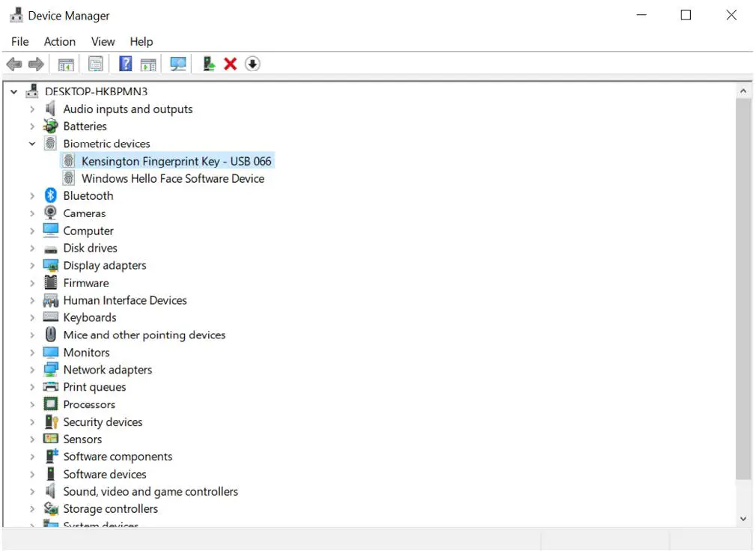
Task: Click the Firmware chip icon
Action: pyautogui.click(x=51, y=282)
